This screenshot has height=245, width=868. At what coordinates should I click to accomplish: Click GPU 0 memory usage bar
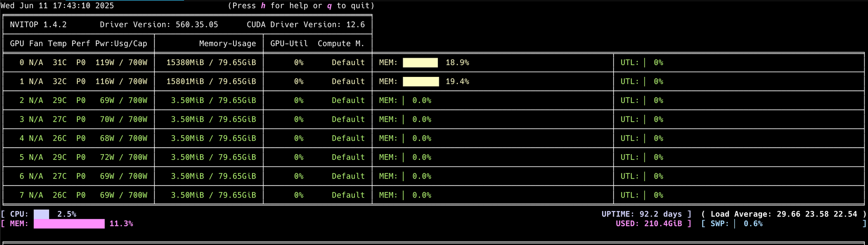420,63
